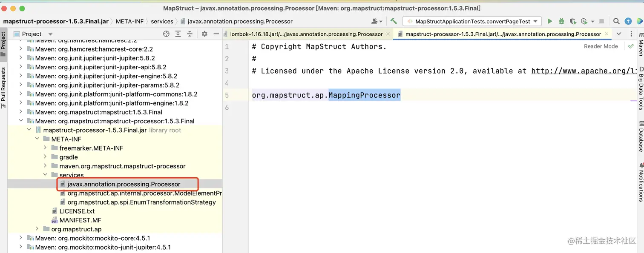Toggle the Project tool window side button
The width and height of the screenshot is (644, 253).
point(3,45)
